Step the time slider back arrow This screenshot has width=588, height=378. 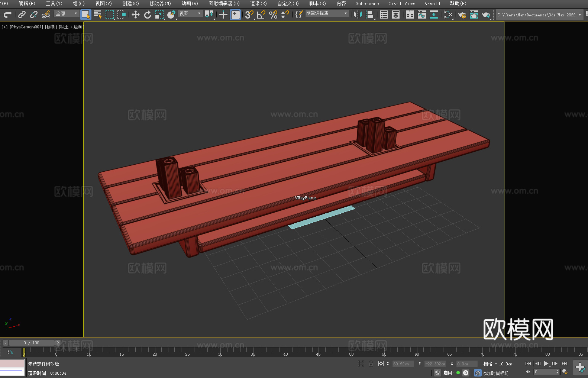point(6,343)
